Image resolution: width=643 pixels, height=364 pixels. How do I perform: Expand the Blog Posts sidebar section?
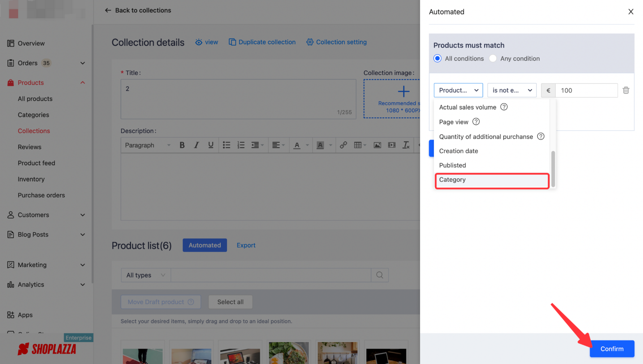point(82,235)
